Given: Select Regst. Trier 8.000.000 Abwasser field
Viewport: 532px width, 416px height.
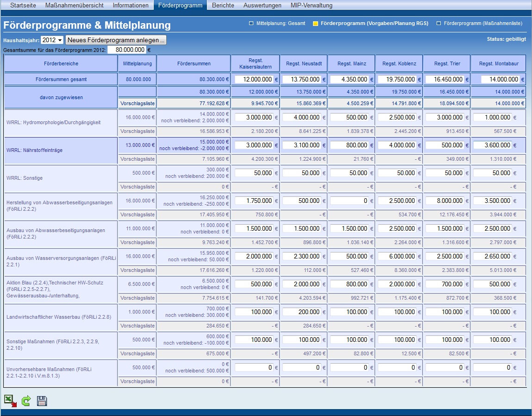Looking at the screenshot, I should [x=445, y=201].
